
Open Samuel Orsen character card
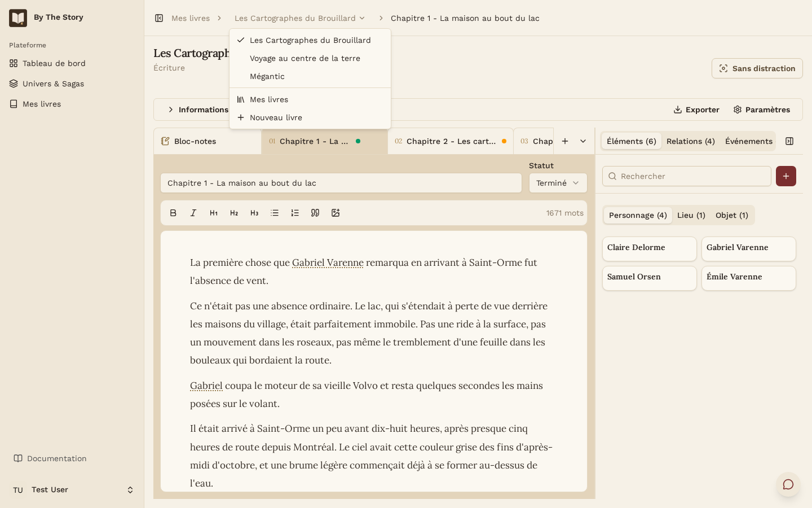pos(650,278)
